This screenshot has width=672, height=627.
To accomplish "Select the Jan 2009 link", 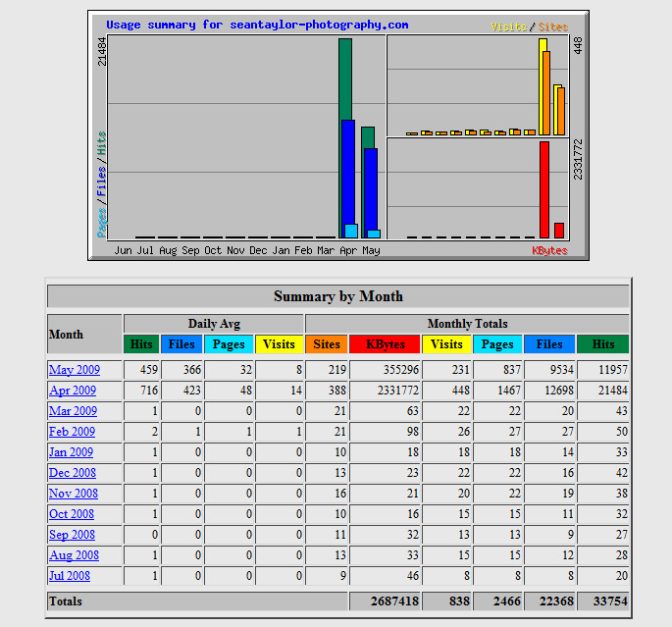I will [x=72, y=452].
